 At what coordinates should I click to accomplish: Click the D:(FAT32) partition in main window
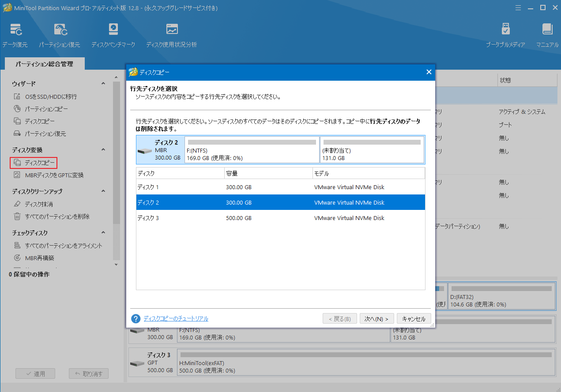pyautogui.click(x=501, y=296)
